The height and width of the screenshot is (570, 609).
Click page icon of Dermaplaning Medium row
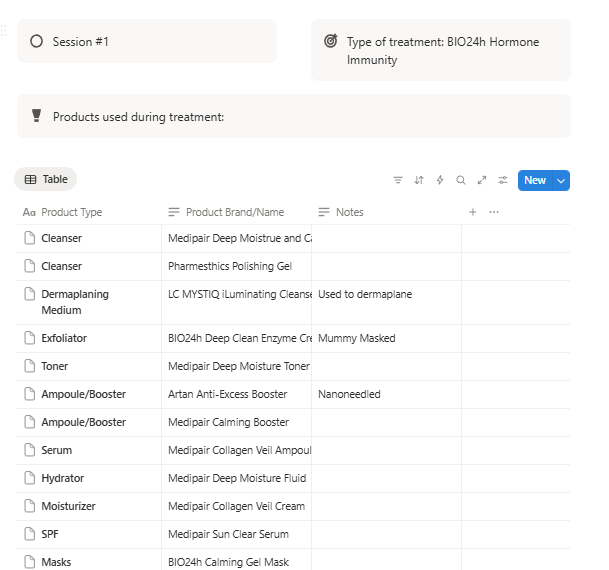(x=30, y=294)
